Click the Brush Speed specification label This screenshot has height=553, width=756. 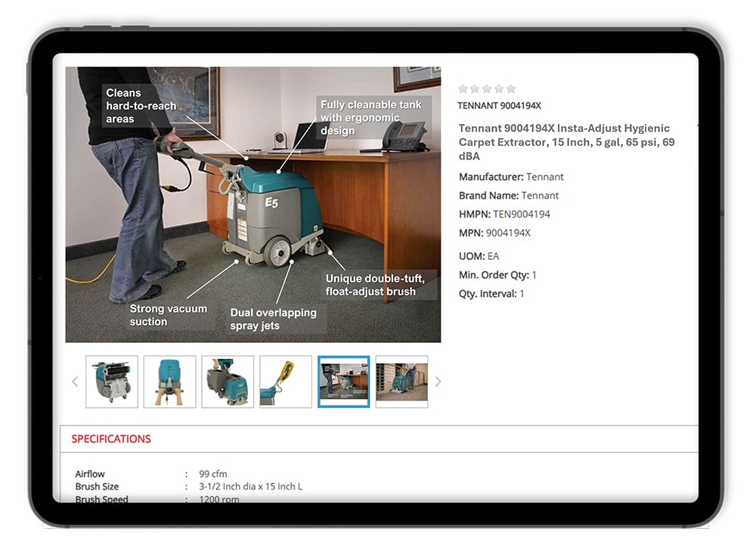point(102,499)
